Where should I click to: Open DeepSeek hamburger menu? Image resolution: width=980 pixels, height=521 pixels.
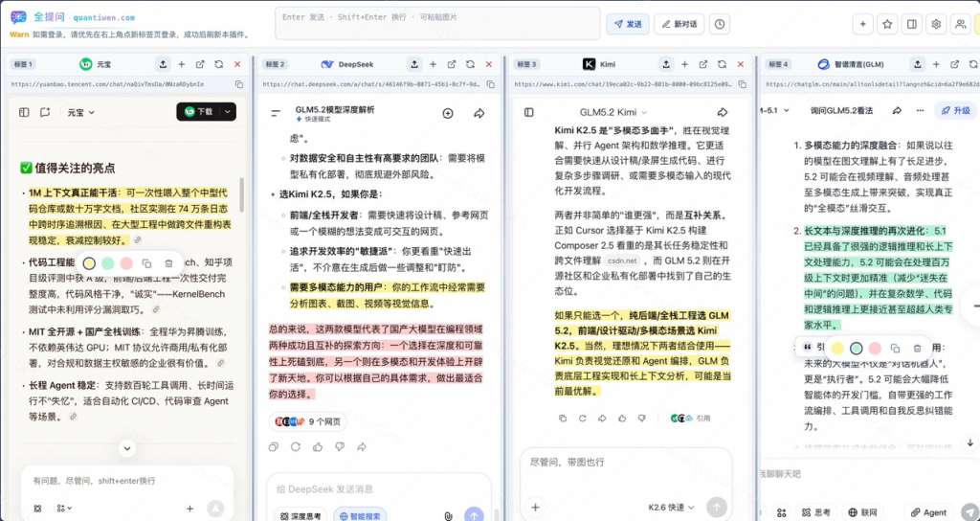[276, 113]
